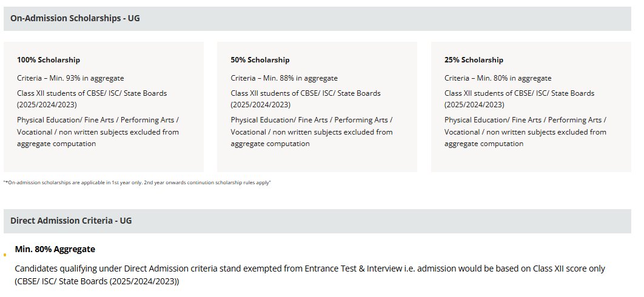This screenshot has width=644, height=297.
Task: Click the Direct Admission exemption paragraph
Action: tap(310, 275)
